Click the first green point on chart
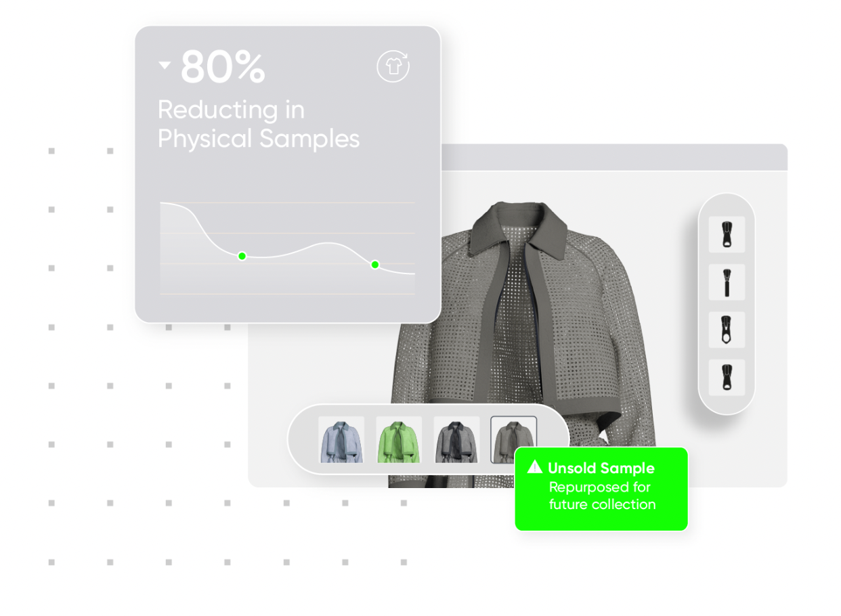Image resolution: width=841 pixels, height=616 pixels. click(242, 256)
